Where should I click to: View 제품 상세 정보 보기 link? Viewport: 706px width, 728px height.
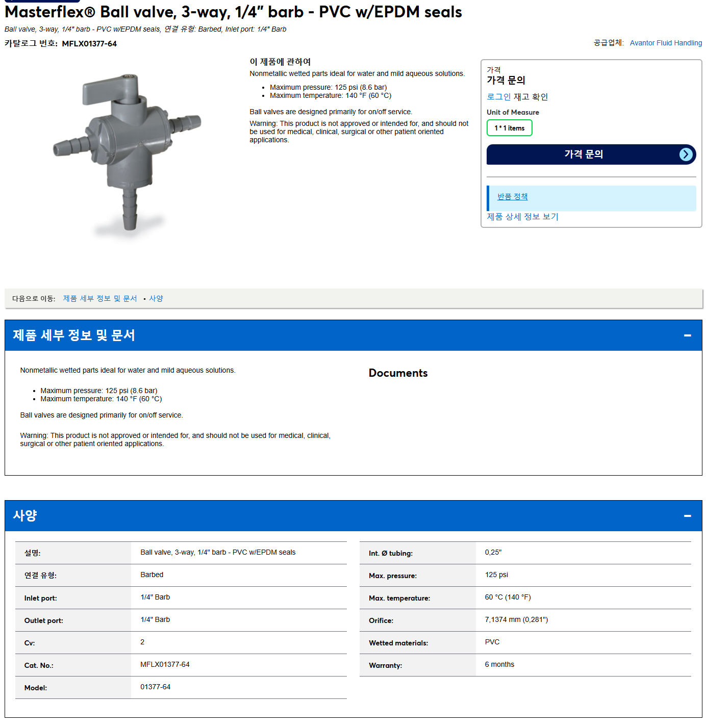click(x=522, y=217)
